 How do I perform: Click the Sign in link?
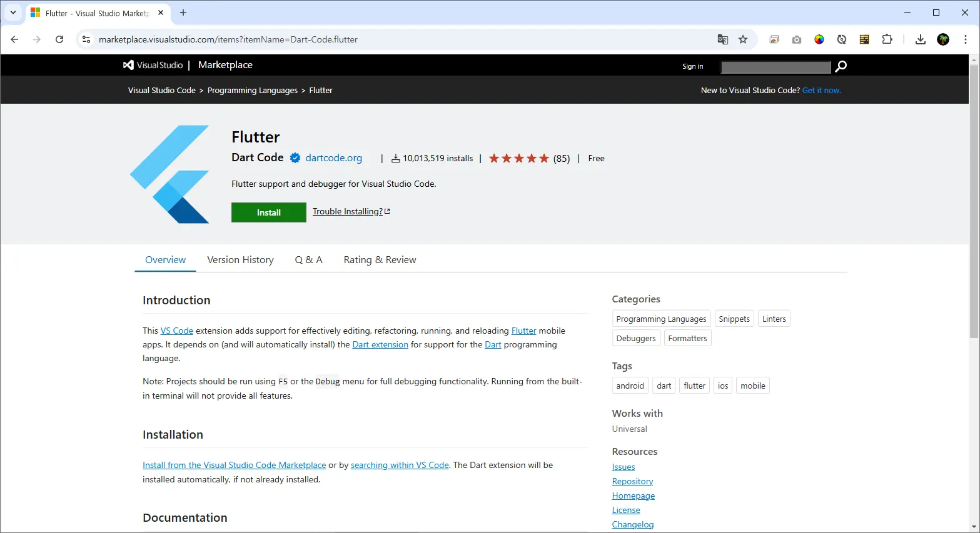click(x=692, y=66)
